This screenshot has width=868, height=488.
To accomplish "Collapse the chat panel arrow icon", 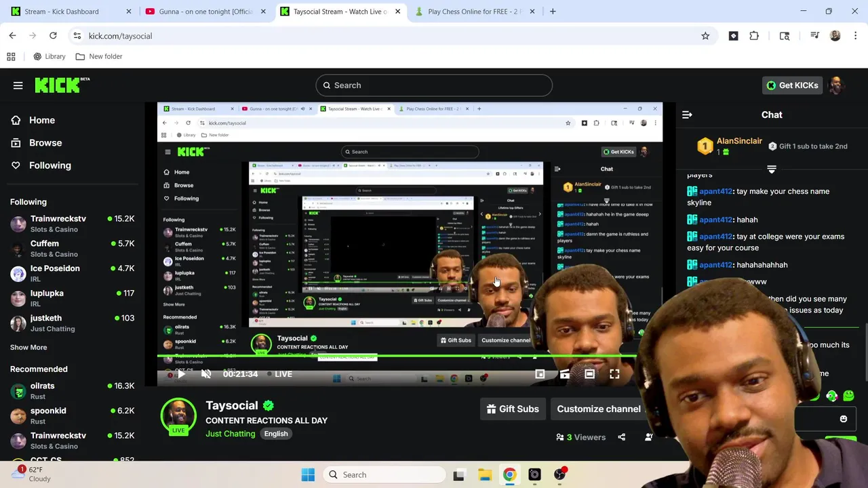I will pos(687,115).
